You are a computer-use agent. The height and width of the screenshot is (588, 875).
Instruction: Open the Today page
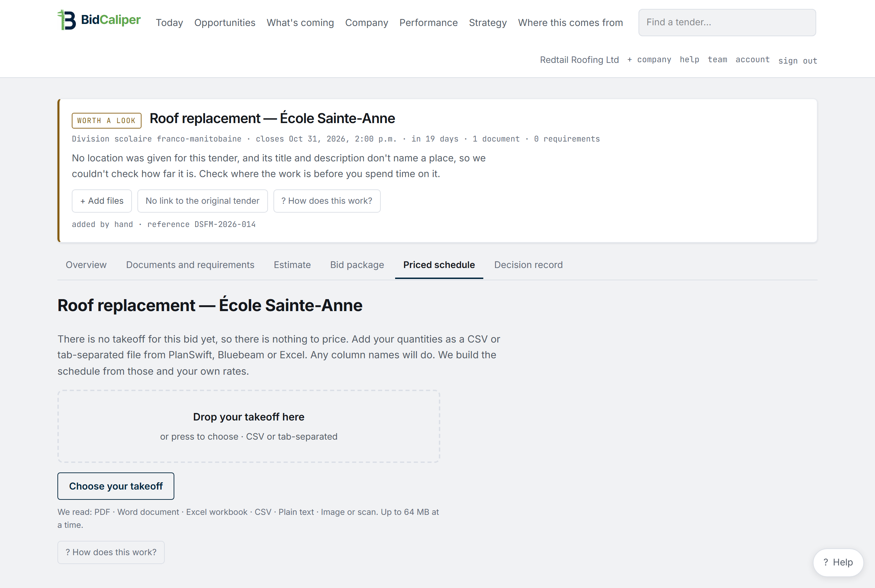[x=170, y=23]
